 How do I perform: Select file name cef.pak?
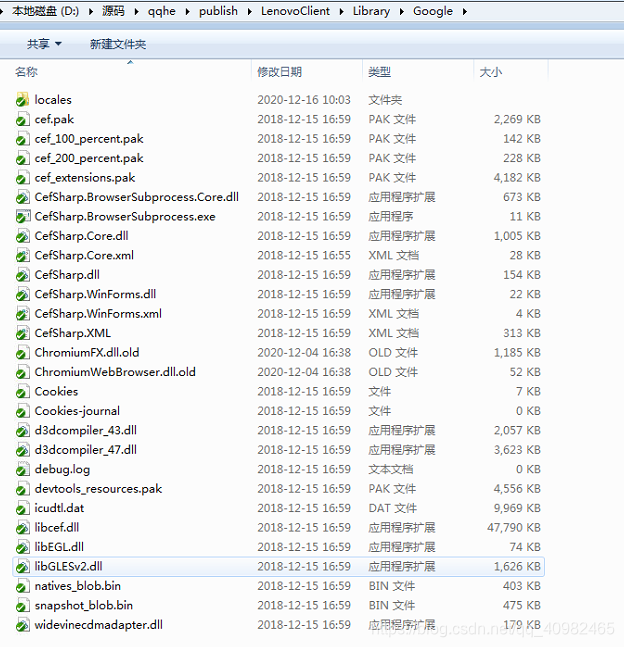(54, 119)
